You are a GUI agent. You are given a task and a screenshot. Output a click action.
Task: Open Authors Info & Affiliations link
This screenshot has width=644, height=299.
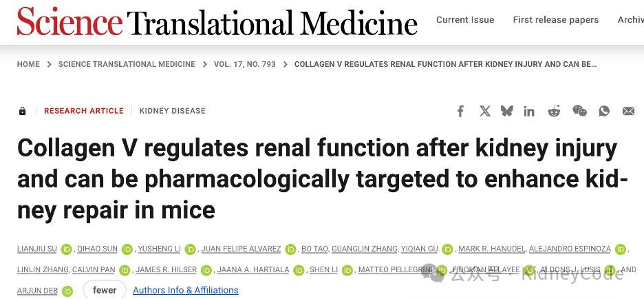(186, 290)
